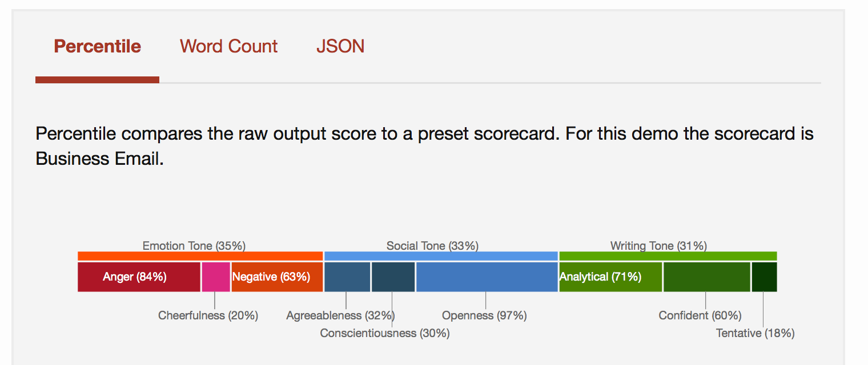Click the Conscientiousness (30%) label
Viewport: 868px width, 365px height.
click(384, 333)
